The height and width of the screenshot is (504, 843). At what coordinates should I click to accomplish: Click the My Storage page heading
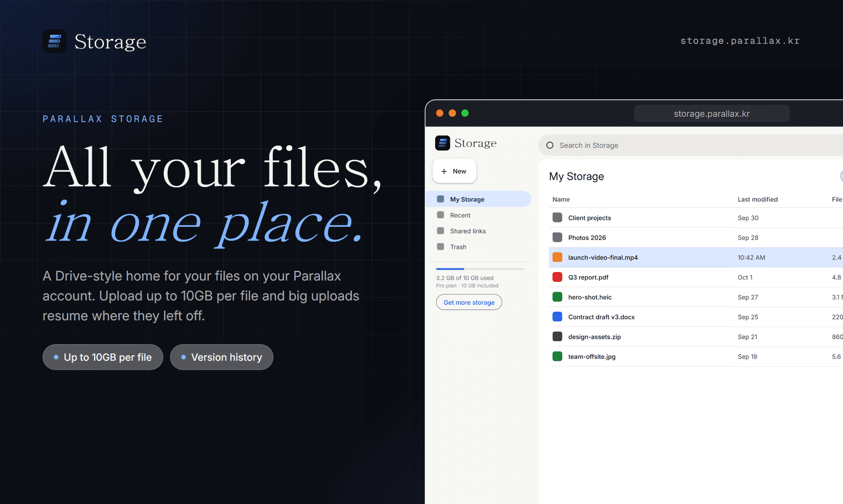[x=576, y=176]
